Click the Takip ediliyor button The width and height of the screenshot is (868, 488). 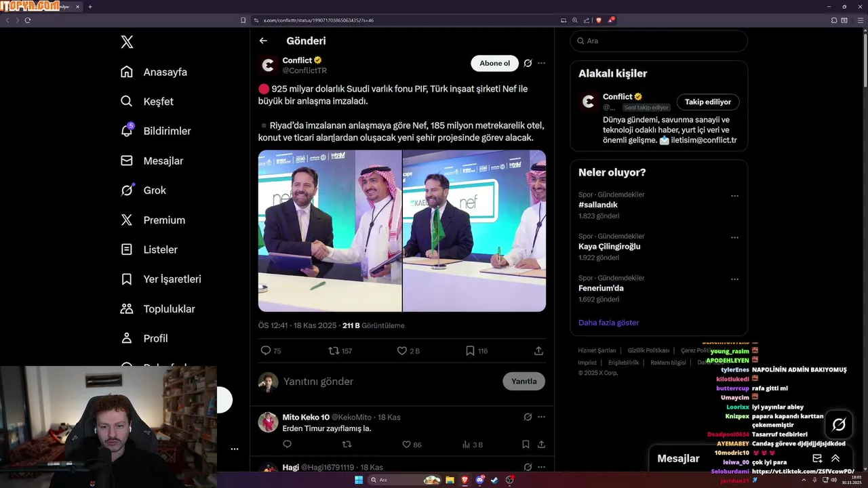click(708, 102)
